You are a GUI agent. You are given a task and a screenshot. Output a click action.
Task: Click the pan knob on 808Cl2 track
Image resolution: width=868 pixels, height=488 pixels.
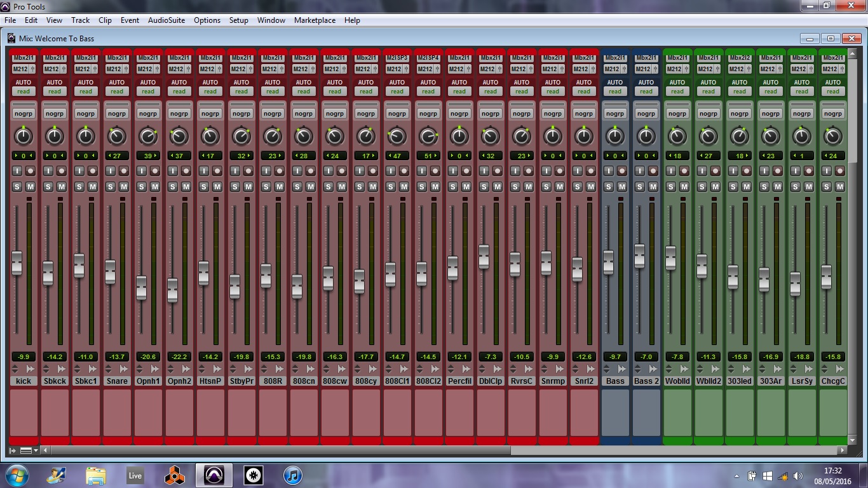click(x=428, y=136)
